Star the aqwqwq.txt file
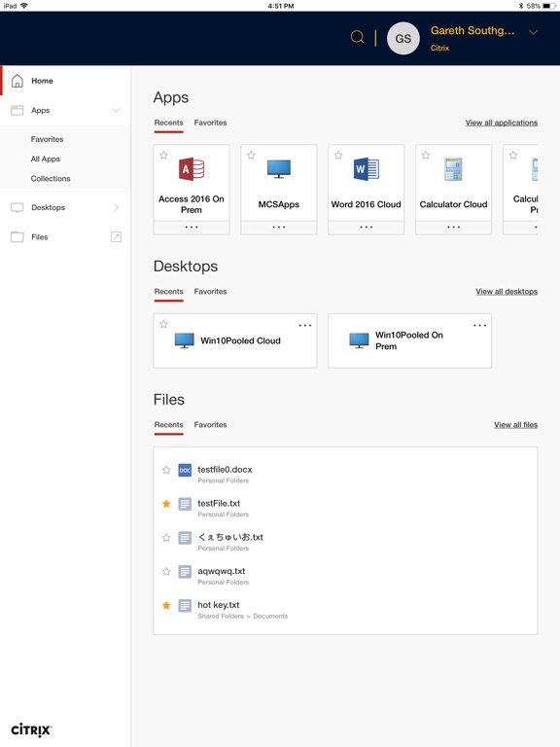This screenshot has height=747, width=560. click(x=166, y=571)
